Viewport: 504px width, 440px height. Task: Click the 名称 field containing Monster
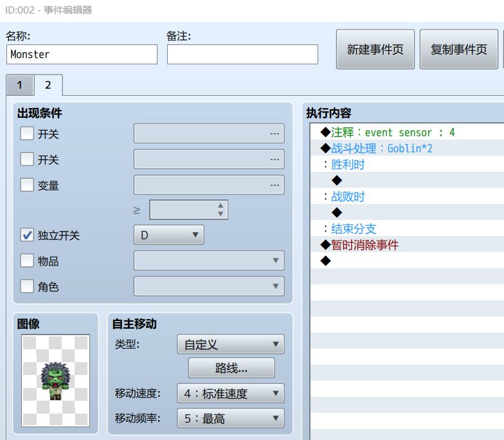pos(82,54)
